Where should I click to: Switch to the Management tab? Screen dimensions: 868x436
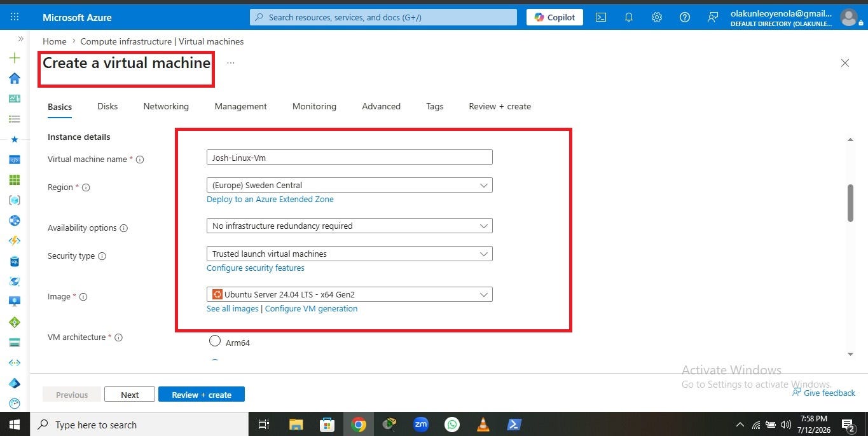(240, 106)
